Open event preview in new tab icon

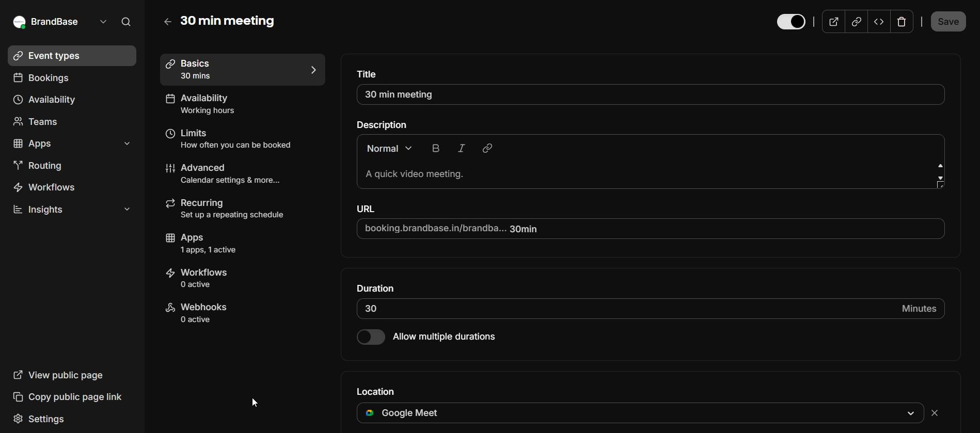[834, 22]
